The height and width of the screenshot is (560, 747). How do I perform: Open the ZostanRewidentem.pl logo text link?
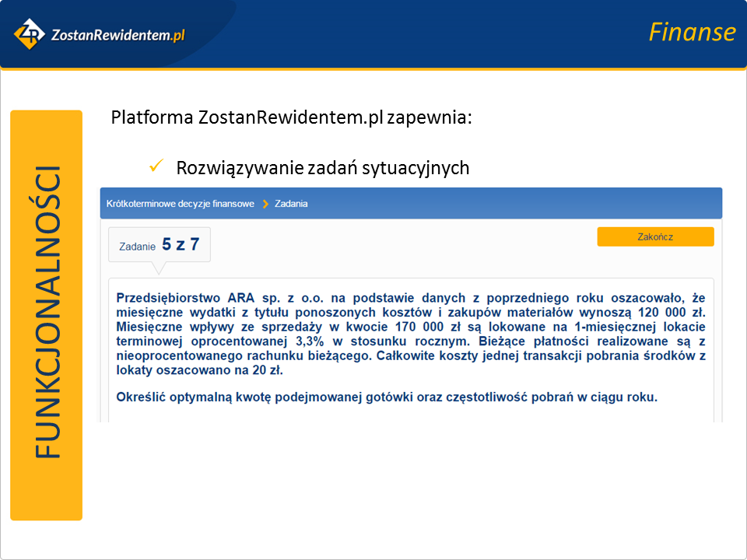117,34
